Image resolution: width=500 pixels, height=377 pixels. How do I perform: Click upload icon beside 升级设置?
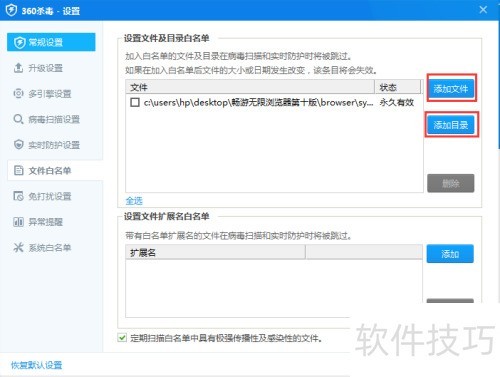click(18, 68)
